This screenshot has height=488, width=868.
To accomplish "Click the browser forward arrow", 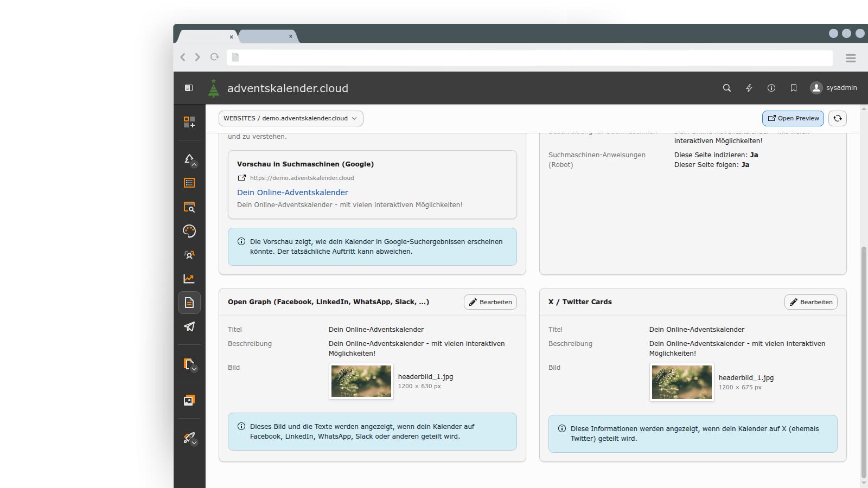I will (x=197, y=57).
